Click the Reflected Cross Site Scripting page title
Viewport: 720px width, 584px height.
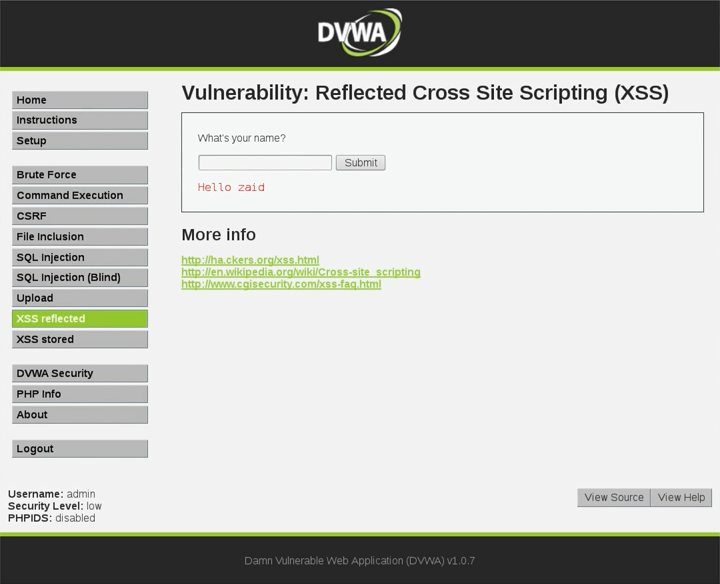[x=425, y=93]
